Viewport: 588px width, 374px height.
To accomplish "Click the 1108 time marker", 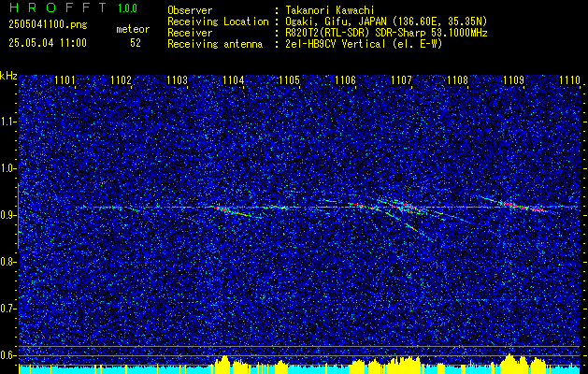I will pos(458,80).
